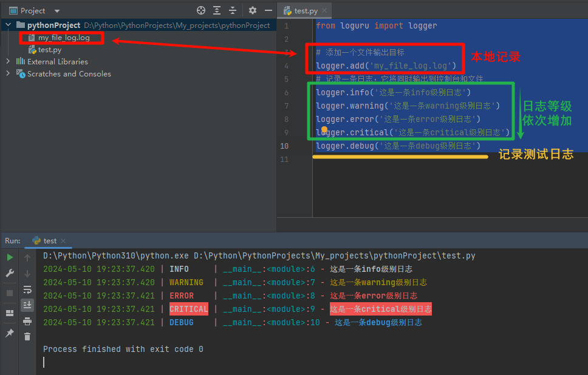This screenshot has height=375, width=588.
Task: Click line number 6 in gutter
Action: pos(287,92)
